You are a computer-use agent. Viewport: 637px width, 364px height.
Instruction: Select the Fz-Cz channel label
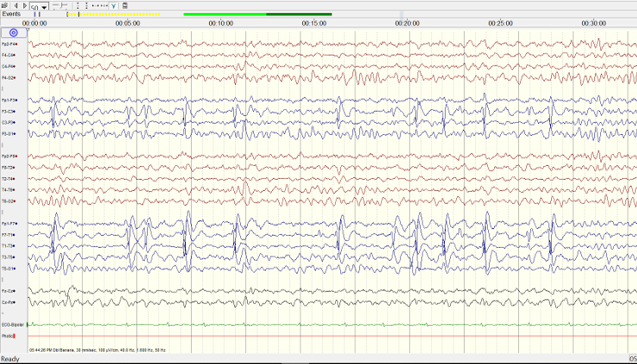pyautogui.click(x=9, y=291)
